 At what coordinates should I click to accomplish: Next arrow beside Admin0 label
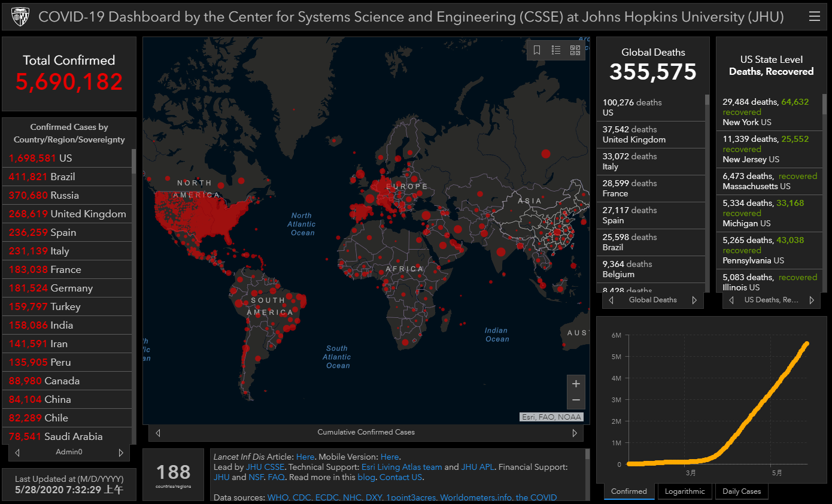tap(121, 453)
